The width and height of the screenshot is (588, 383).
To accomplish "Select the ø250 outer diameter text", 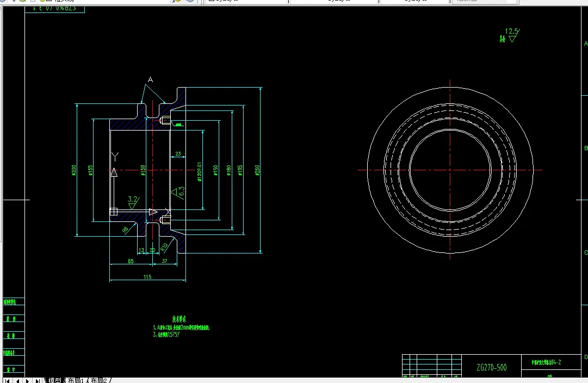I will [x=257, y=170].
